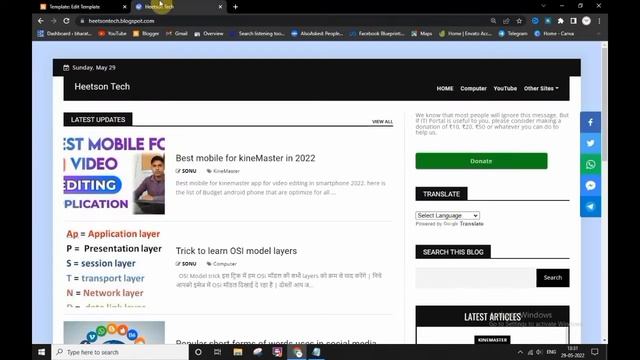Open the Chrome tab search chevron
640x360 pixels.
pos(543,6)
